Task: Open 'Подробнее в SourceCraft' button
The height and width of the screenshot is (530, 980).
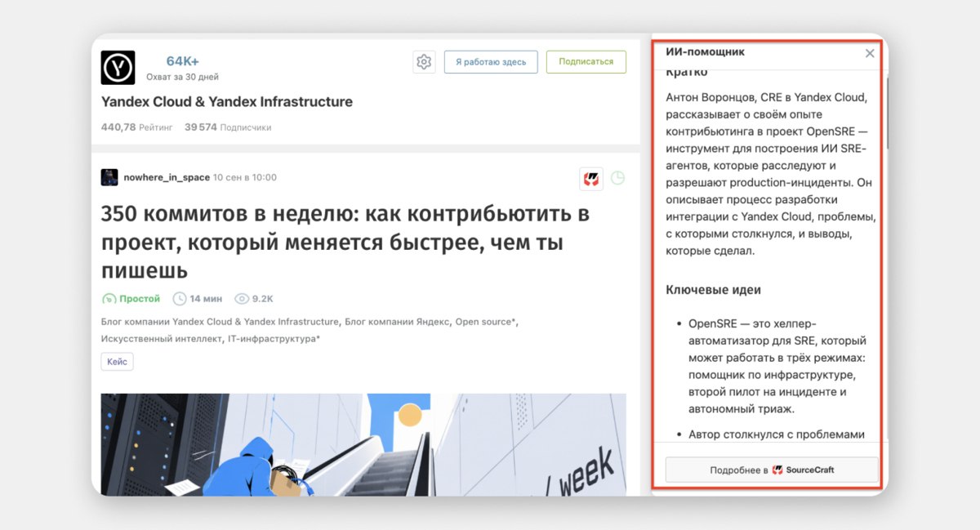Action: (x=772, y=470)
